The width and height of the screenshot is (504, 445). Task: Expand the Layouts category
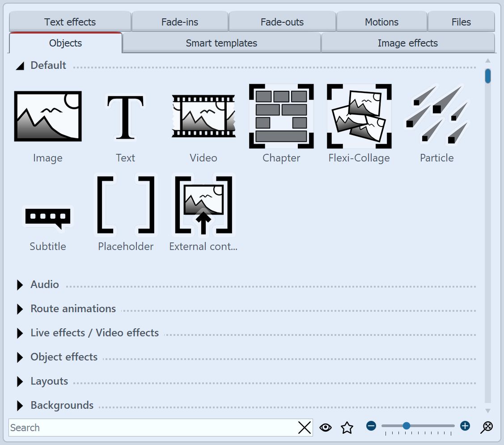click(20, 381)
